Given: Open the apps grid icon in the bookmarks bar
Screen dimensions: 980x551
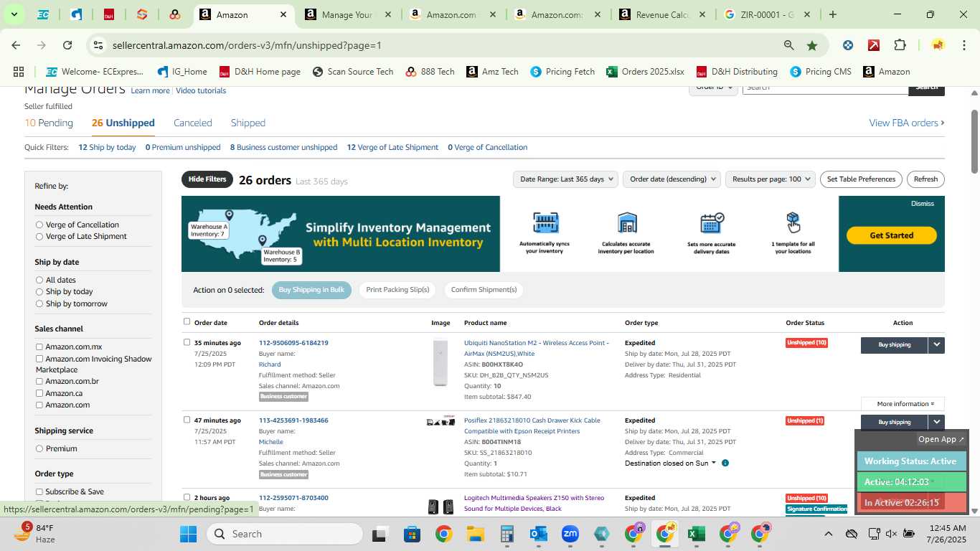Looking at the screenshot, I should [19, 72].
